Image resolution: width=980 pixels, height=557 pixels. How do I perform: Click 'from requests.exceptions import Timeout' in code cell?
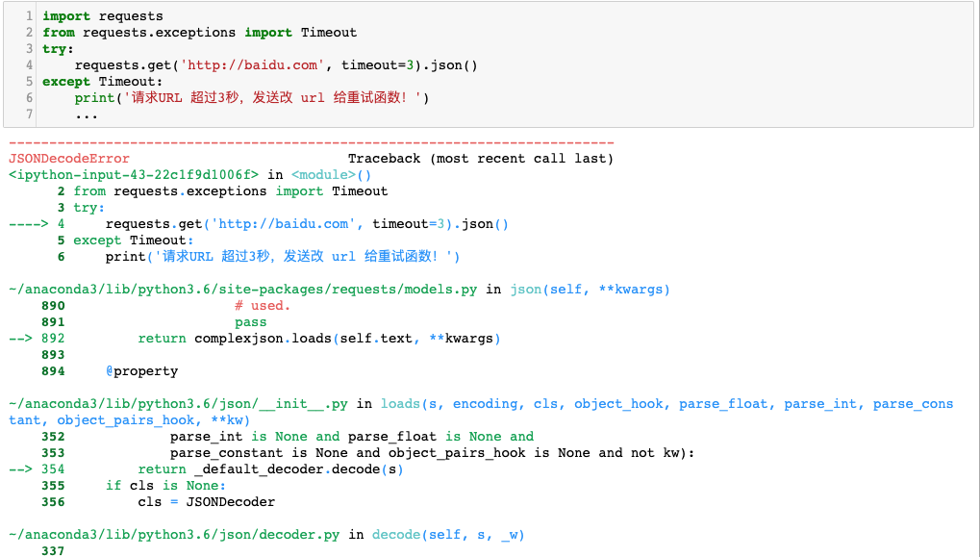[199, 33]
